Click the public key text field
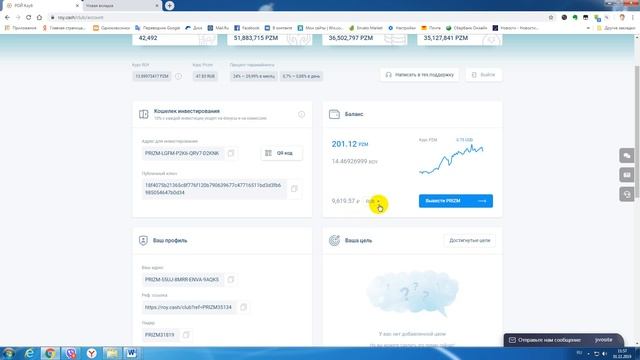The height and width of the screenshot is (360, 640). pyautogui.click(x=214, y=189)
